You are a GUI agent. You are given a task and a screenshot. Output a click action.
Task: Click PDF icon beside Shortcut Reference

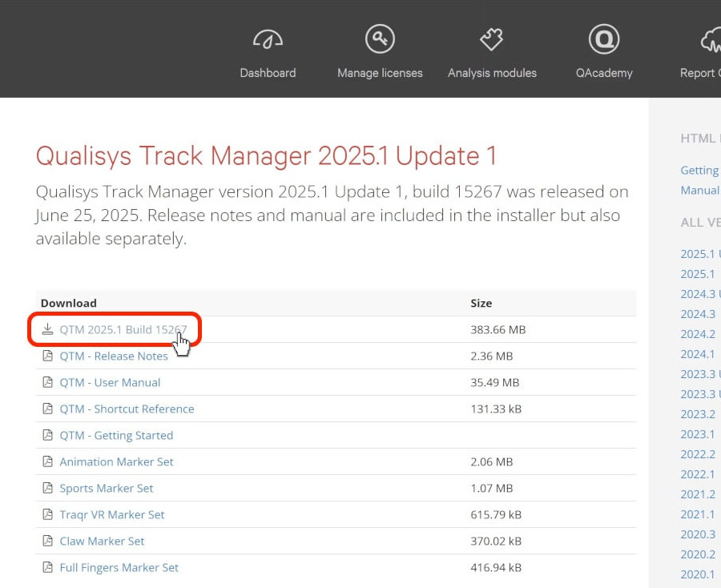(x=48, y=409)
